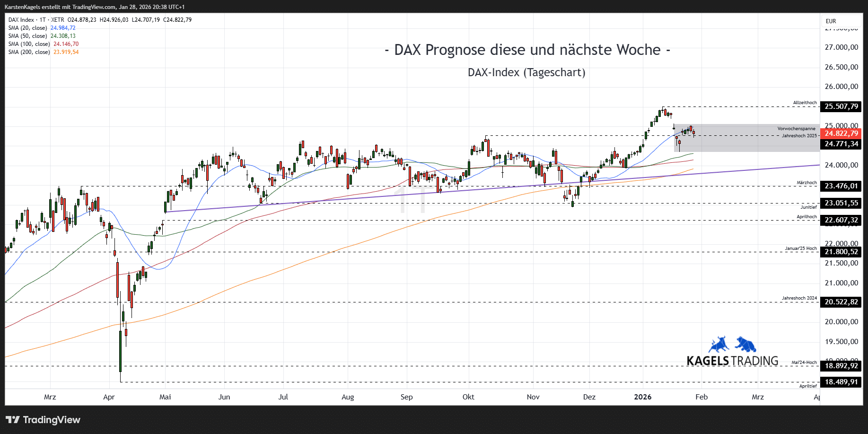The width and height of the screenshot is (868, 434).
Task: Click the Jahreshoch 2024 label 20.522,82
Action: 842,301
